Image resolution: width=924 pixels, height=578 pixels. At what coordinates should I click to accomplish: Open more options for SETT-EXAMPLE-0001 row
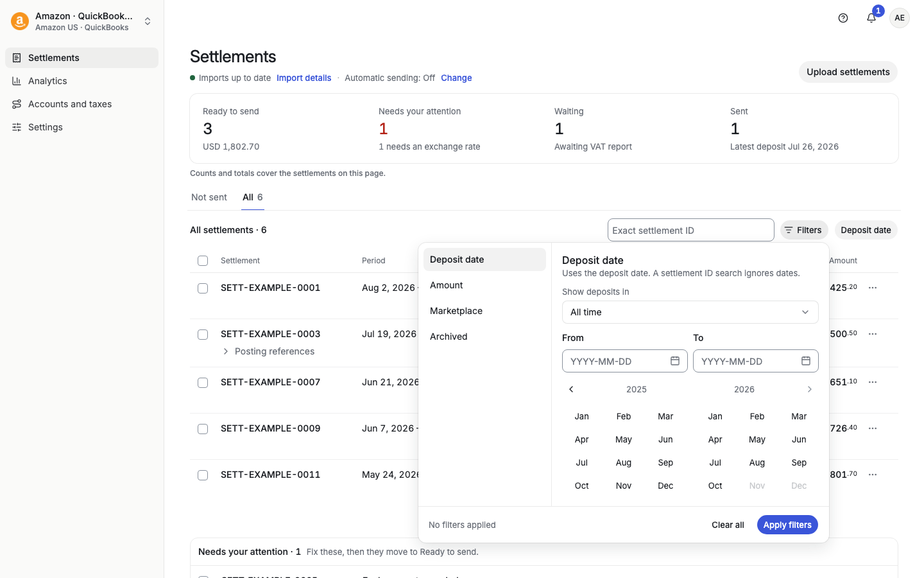click(x=873, y=288)
